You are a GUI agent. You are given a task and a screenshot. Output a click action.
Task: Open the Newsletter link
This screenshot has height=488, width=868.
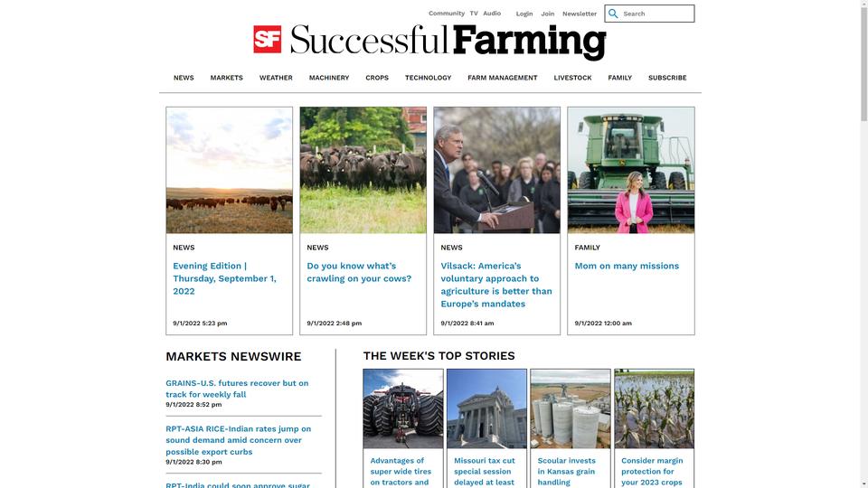click(579, 14)
